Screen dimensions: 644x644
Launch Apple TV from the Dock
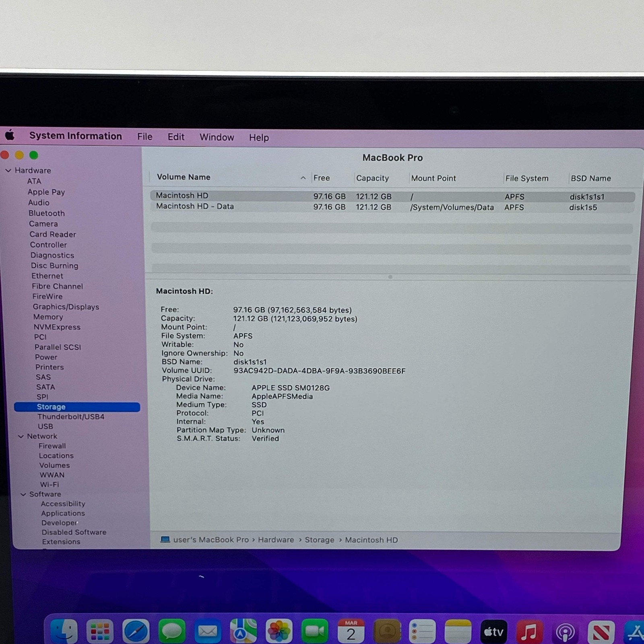494,631
